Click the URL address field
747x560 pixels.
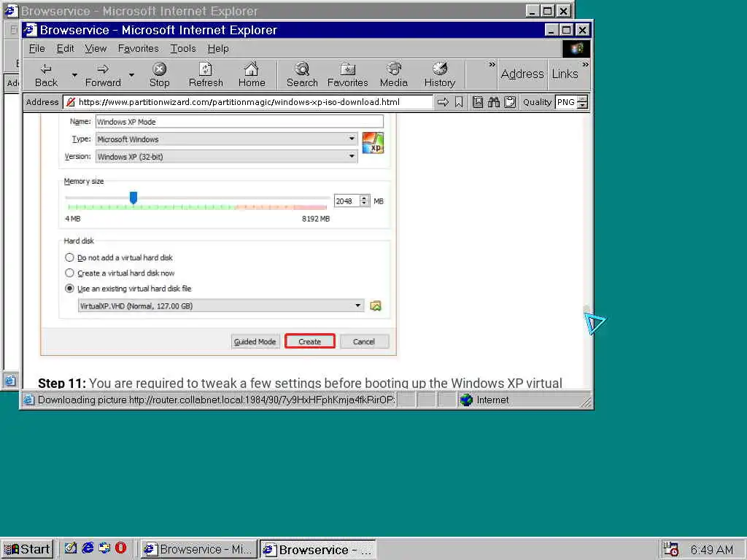[x=248, y=102]
